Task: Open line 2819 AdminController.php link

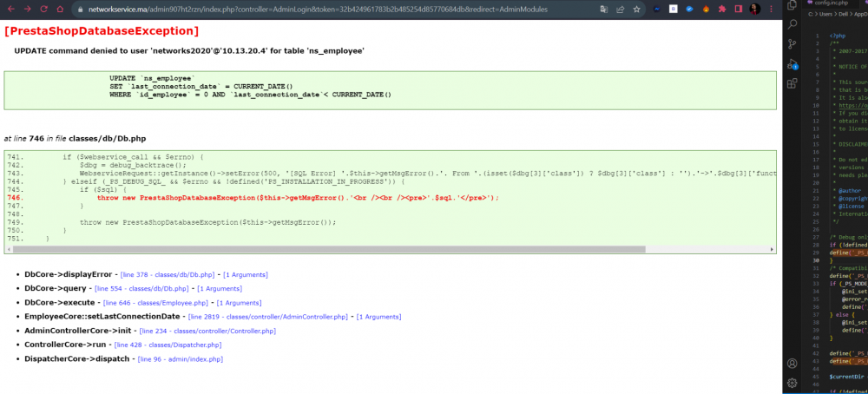Action: click(x=268, y=317)
